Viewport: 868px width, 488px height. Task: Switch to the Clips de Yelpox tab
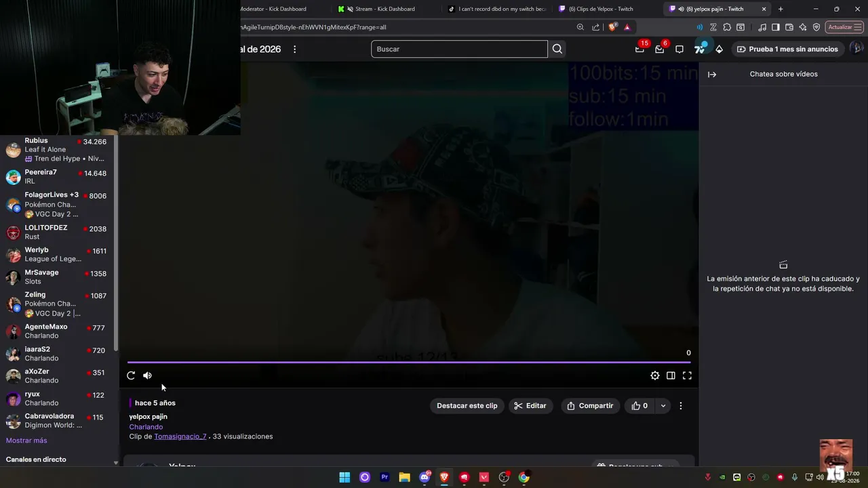point(601,9)
